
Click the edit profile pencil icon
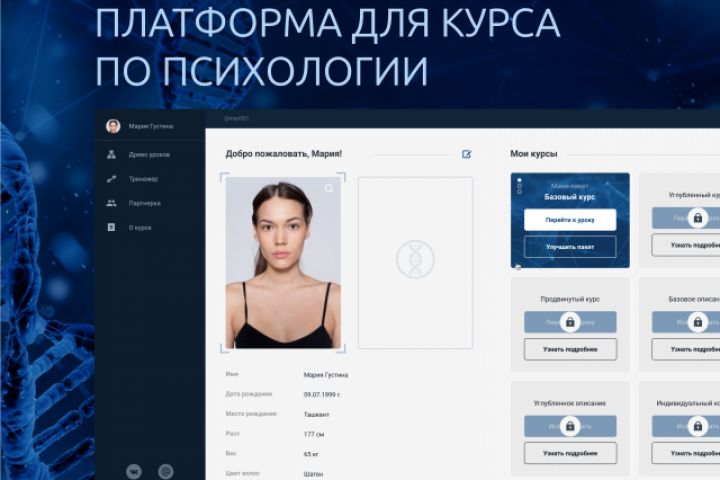point(467,154)
